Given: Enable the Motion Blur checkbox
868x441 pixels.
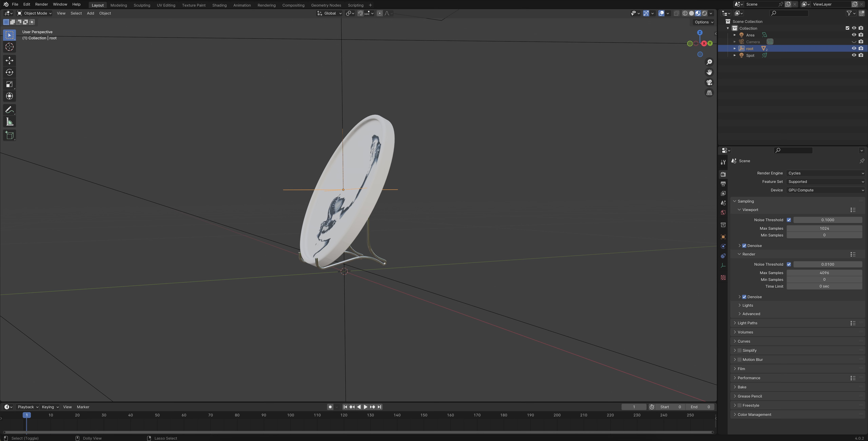Looking at the screenshot, I should (x=740, y=359).
